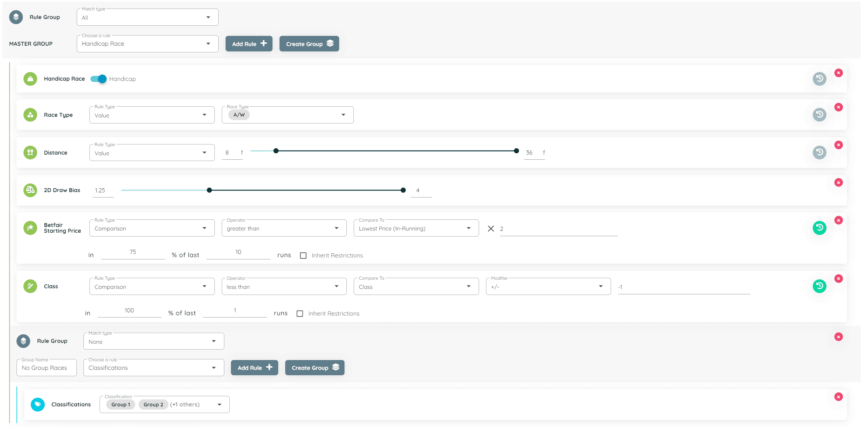
Task: Click the 2D Draw Bias scales icon
Action: pos(30,190)
